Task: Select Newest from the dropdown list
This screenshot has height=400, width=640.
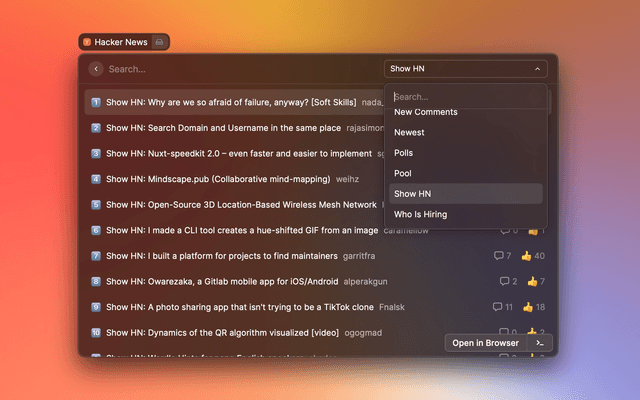Action: click(x=409, y=132)
